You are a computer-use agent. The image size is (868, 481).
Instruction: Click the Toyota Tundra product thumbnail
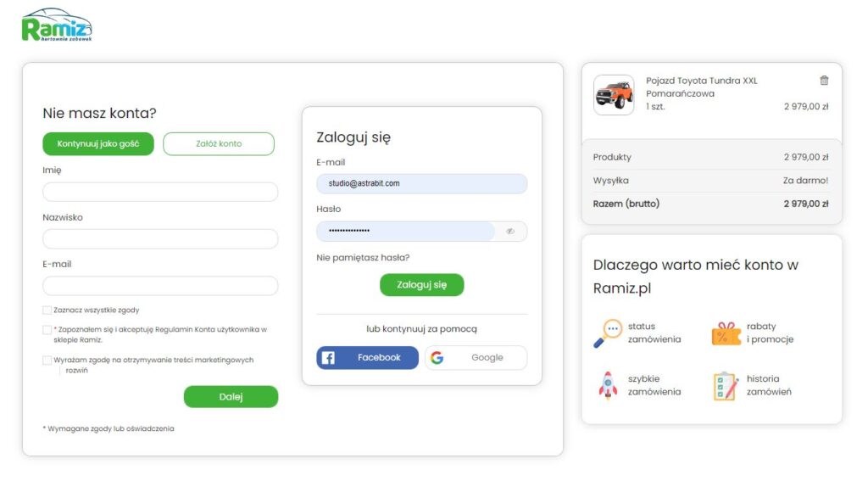pyautogui.click(x=614, y=95)
